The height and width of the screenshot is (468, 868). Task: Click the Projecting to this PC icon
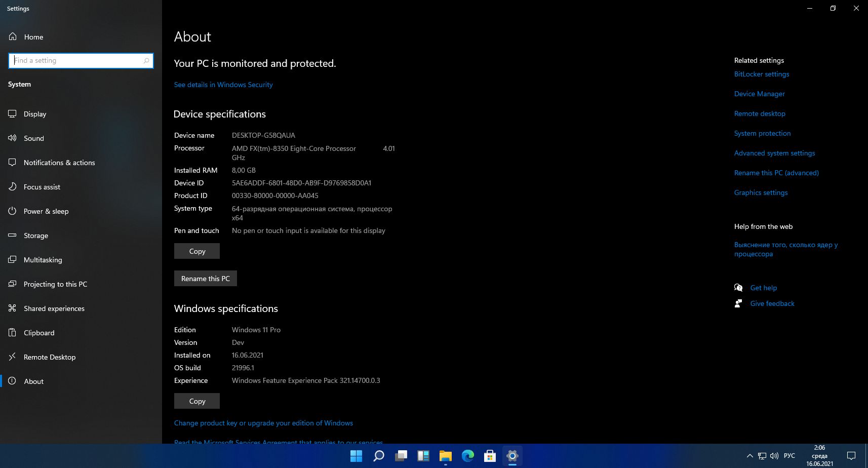[12, 284]
